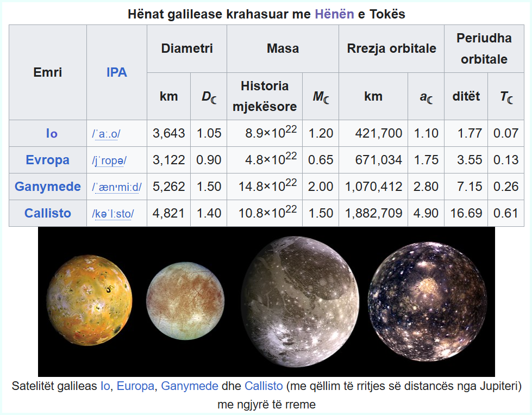Screen dimensions: 532x415
Task: Select Evropa's diameter ratio 0.90
Action: tap(209, 160)
